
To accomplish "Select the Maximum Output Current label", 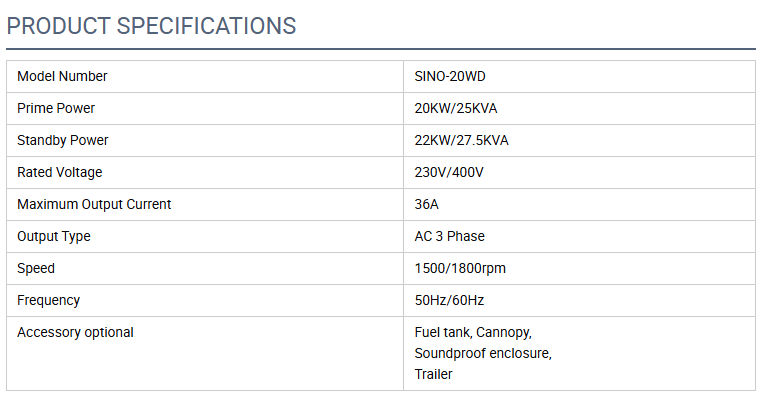I will click(x=94, y=204).
